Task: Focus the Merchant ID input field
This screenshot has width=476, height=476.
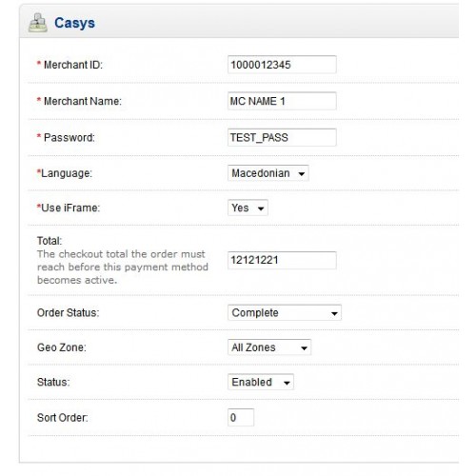Action: (x=282, y=65)
